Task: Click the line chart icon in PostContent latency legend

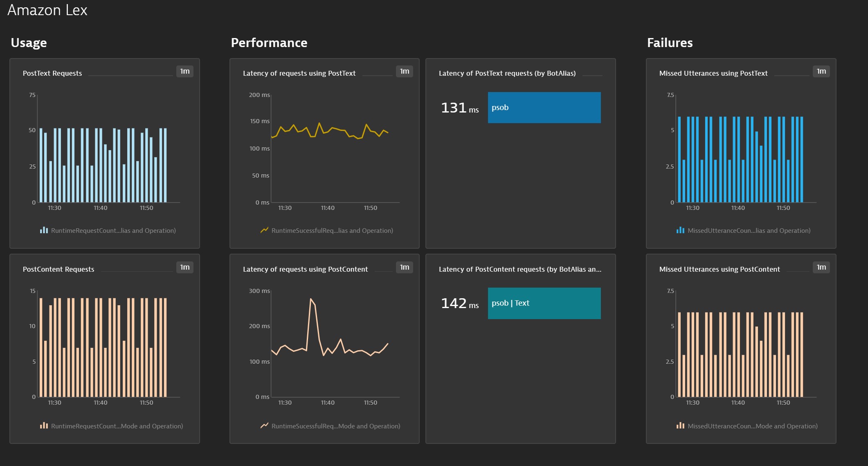Action: 264,426
